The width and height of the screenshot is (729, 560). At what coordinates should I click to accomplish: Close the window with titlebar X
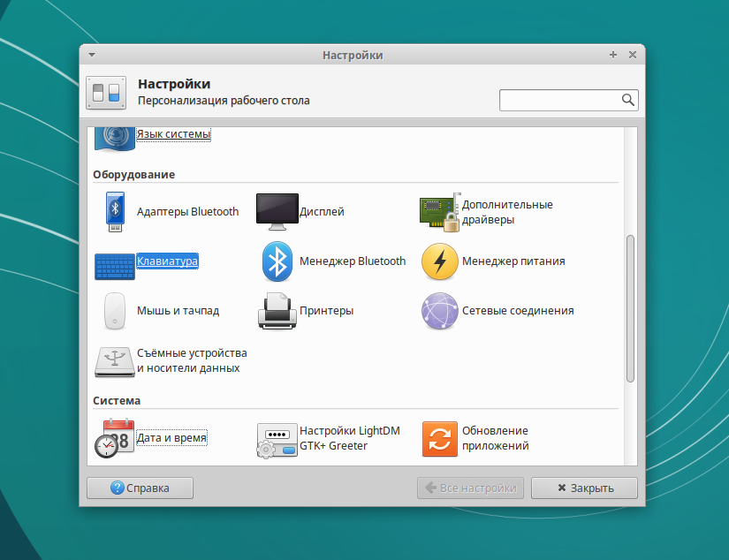633,55
